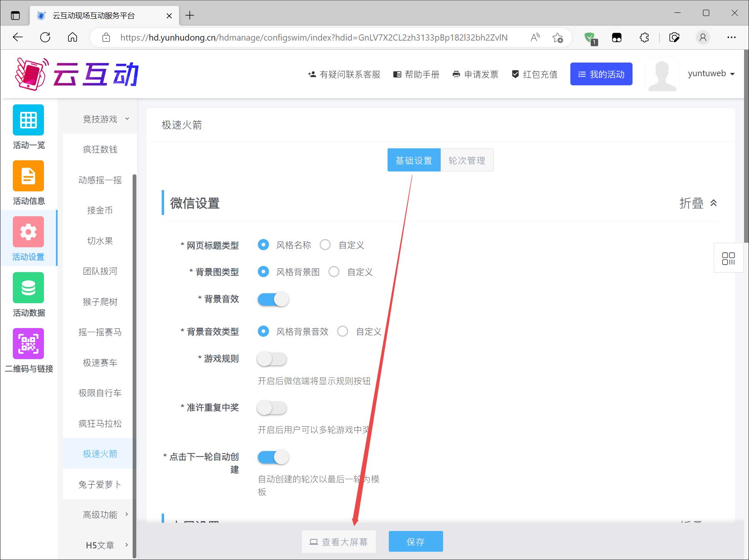
Task: Click the browser address bar URL
Action: [x=314, y=38]
